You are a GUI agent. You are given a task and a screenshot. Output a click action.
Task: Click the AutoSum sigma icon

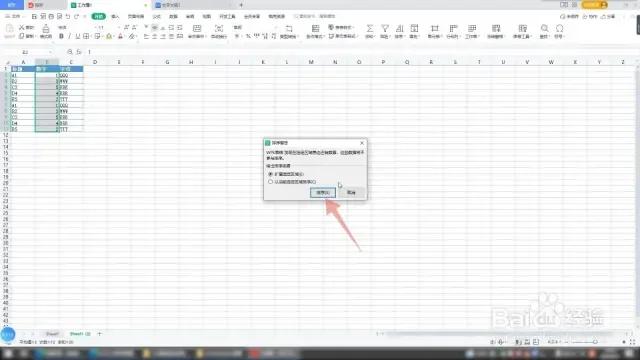369,28
